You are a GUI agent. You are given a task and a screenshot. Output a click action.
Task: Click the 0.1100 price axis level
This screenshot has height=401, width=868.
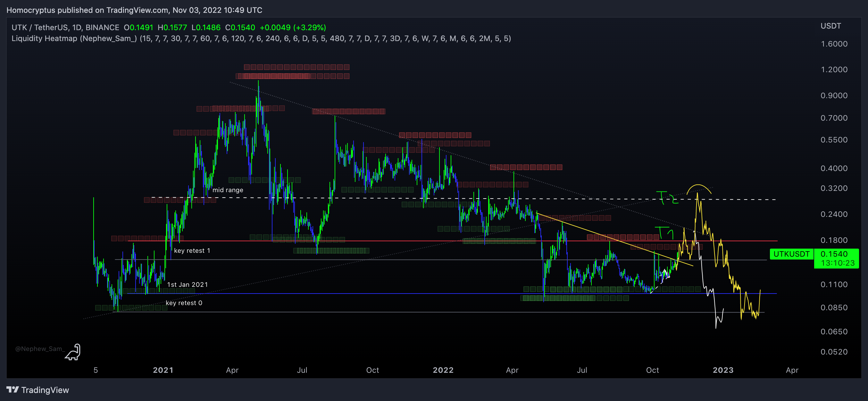coord(834,284)
